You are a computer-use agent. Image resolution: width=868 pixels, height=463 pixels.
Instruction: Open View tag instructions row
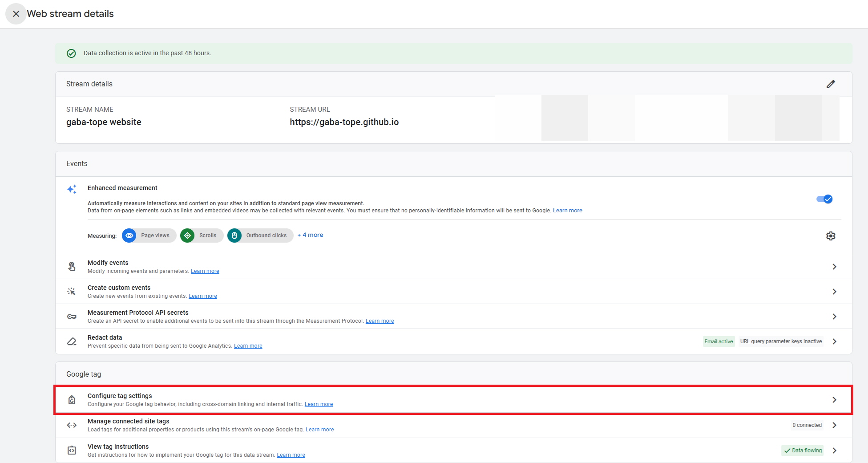pos(454,450)
